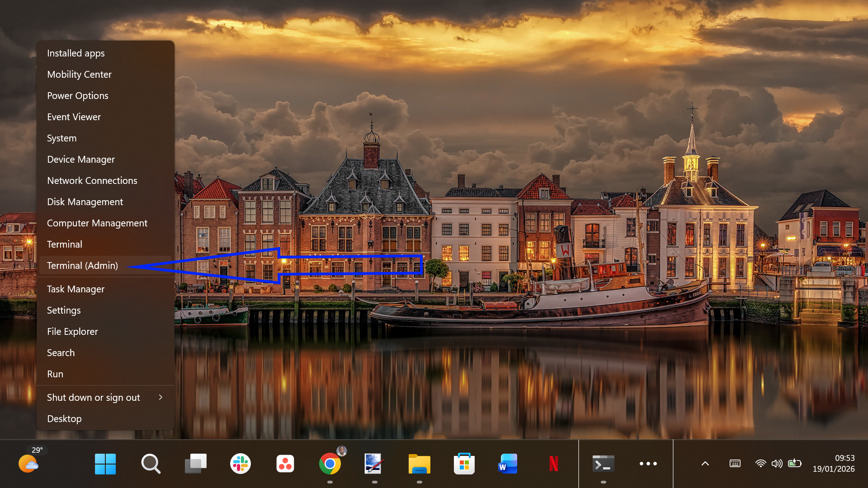Viewport: 868px width, 488px height.
Task: Show hidden system tray icons
Action: tap(705, 463)
